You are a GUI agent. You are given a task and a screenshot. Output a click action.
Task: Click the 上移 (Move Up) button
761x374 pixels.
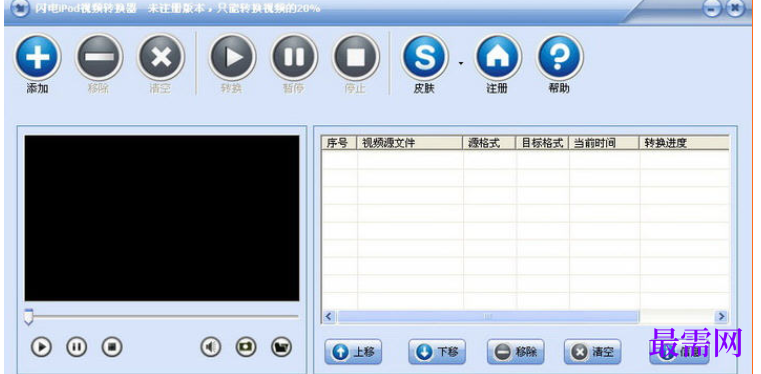353,352
